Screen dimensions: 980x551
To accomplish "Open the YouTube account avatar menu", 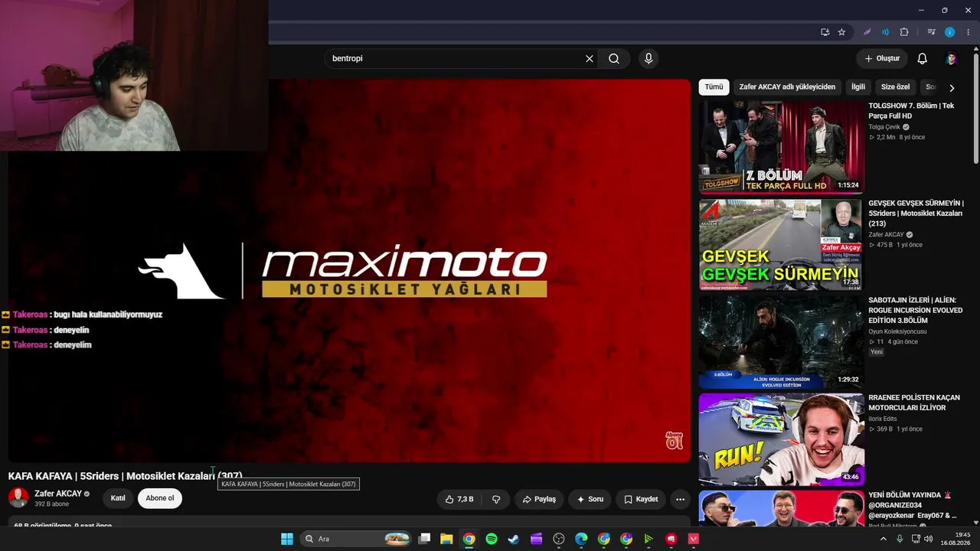I will click(x=952, y=59).
